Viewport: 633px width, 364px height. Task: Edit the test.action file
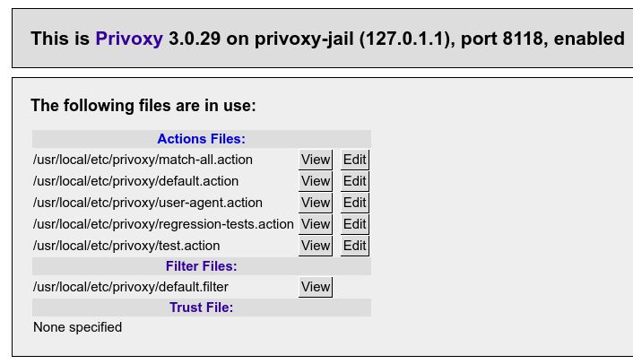355,246
